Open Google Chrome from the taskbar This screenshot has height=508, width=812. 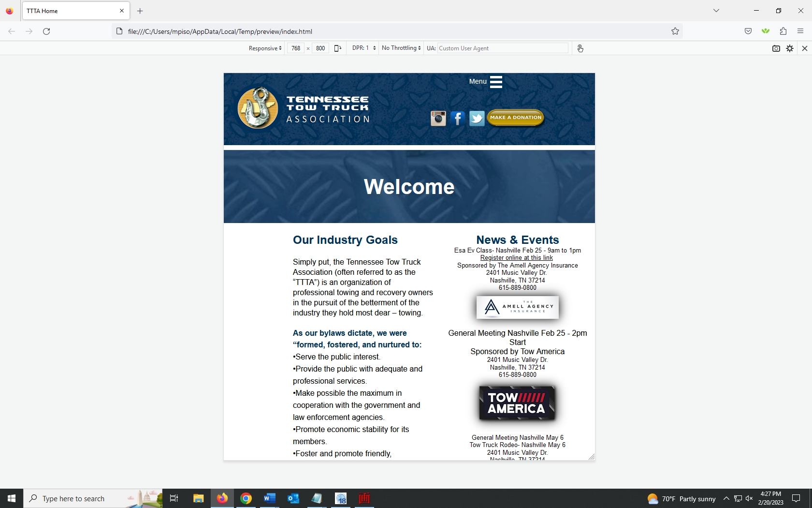(x=246, y=498)
